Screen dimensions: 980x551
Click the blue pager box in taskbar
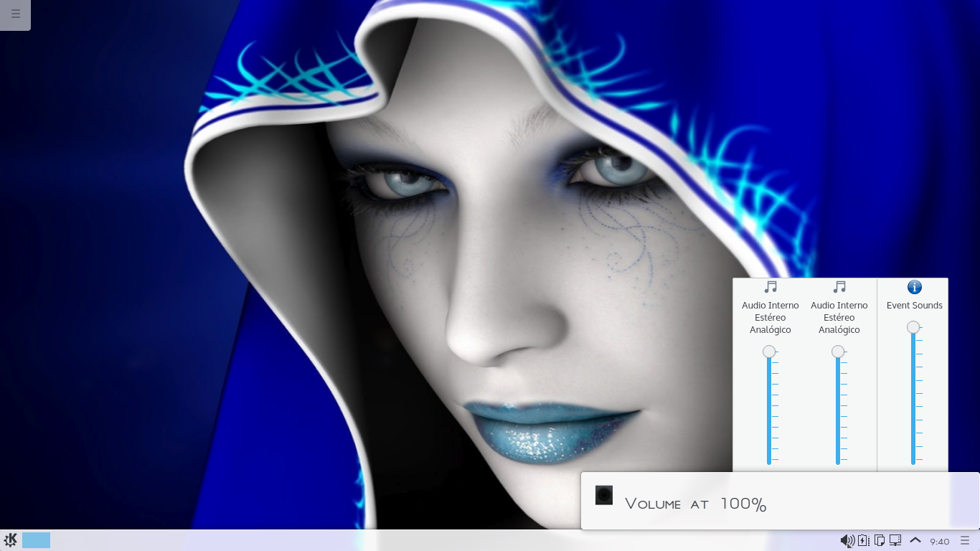[36, 540]
